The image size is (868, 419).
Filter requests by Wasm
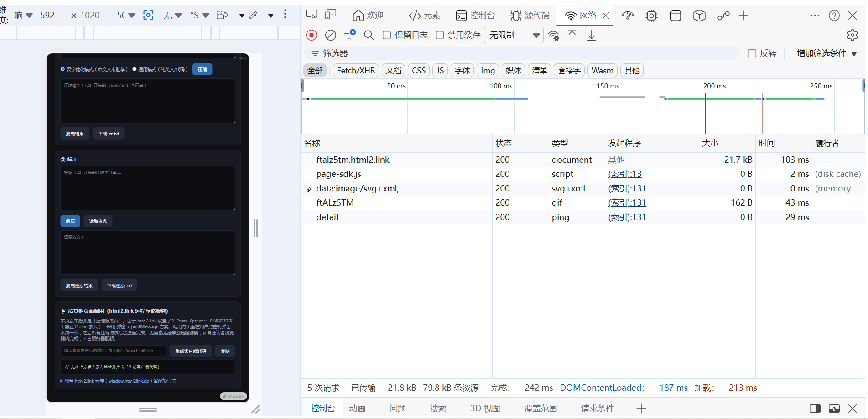[602, 71]
